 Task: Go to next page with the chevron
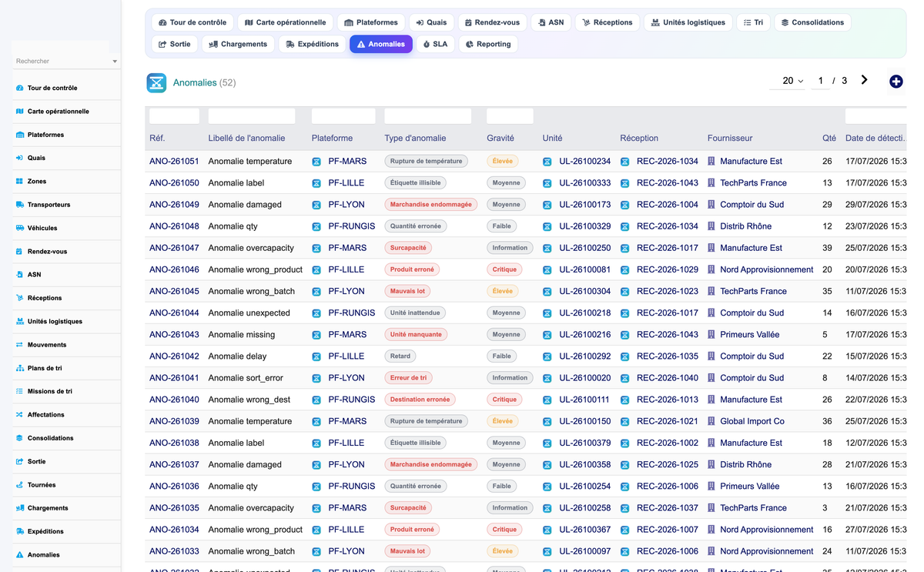865,80
